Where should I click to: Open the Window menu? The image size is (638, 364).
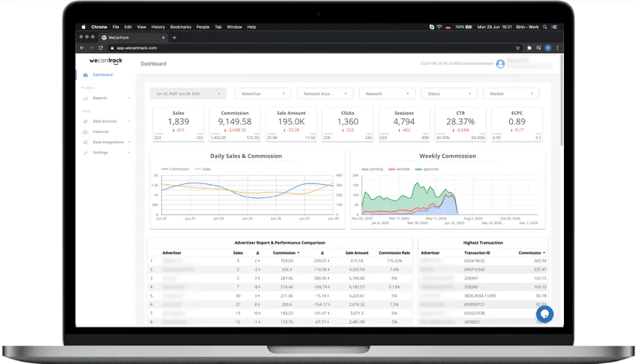(235, 27)
